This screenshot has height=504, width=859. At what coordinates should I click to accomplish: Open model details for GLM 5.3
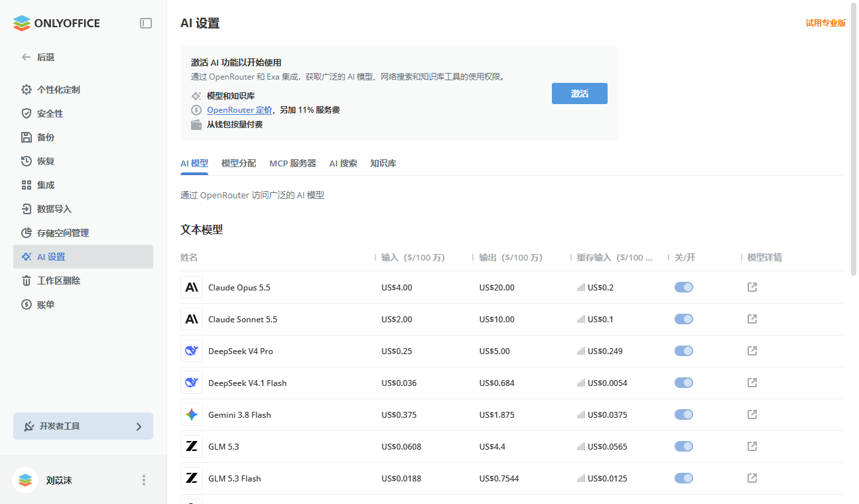point(752,446)
